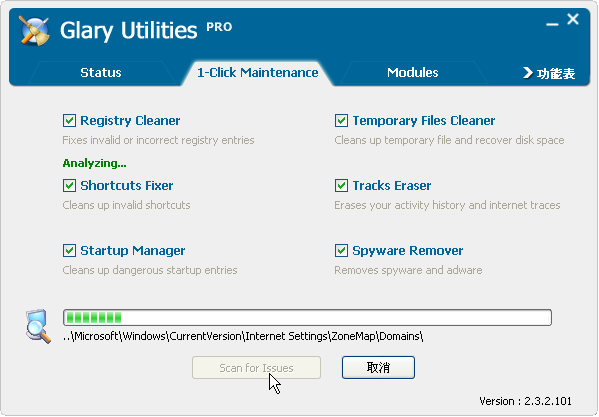Uncheck the Temporary Files Cleaner checkbox
The height and width of the screenshot is (417, 599).
click(341, 121)
